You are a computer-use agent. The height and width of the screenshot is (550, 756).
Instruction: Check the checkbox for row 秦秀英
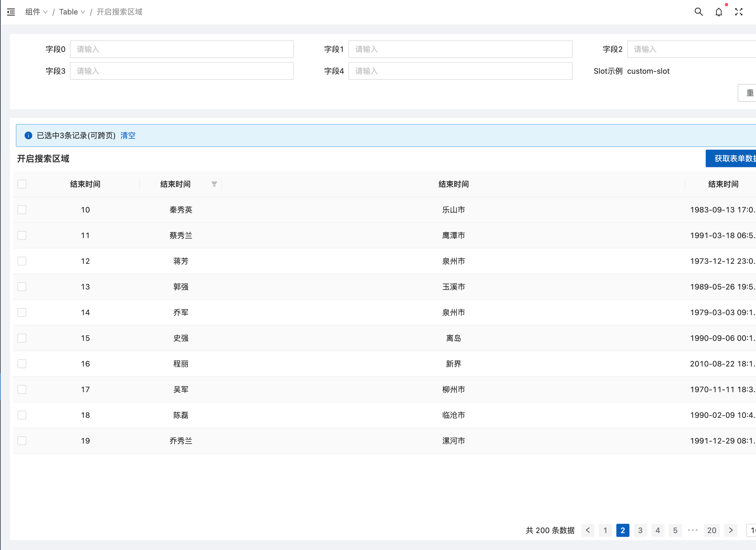pyautogui.click(x=22, y=209)
